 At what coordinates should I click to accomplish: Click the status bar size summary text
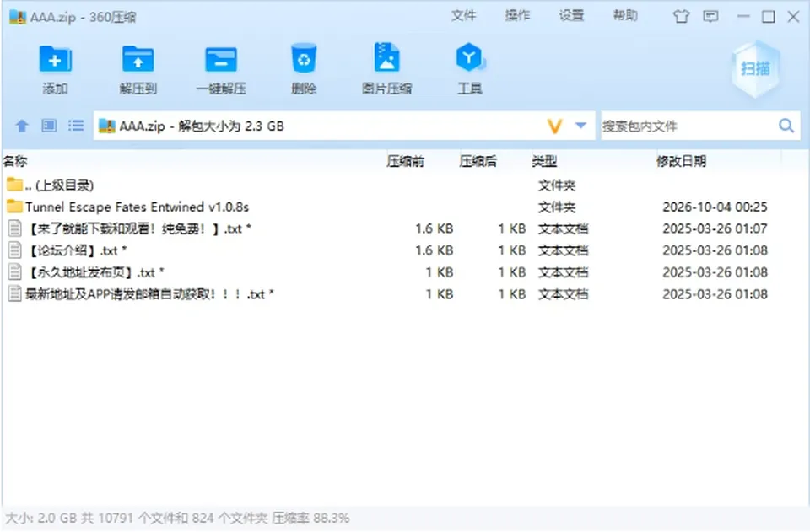177,518
